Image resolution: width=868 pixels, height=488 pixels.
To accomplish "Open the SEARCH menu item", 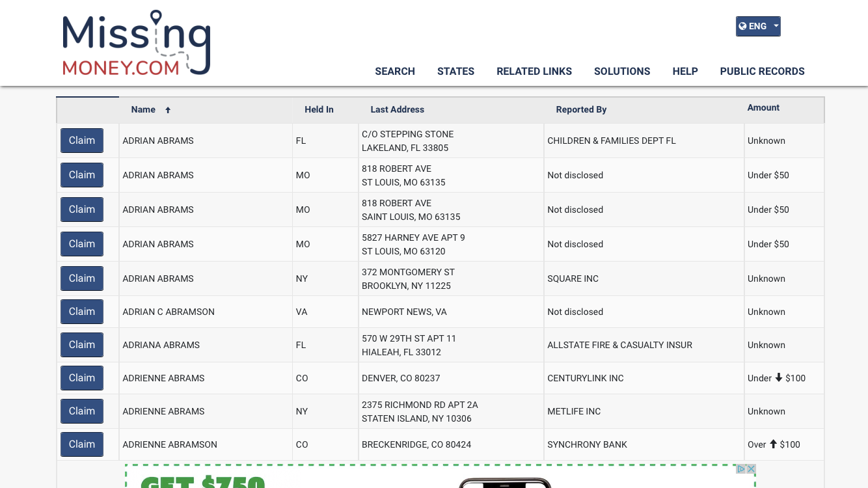I will pos(395,72).
